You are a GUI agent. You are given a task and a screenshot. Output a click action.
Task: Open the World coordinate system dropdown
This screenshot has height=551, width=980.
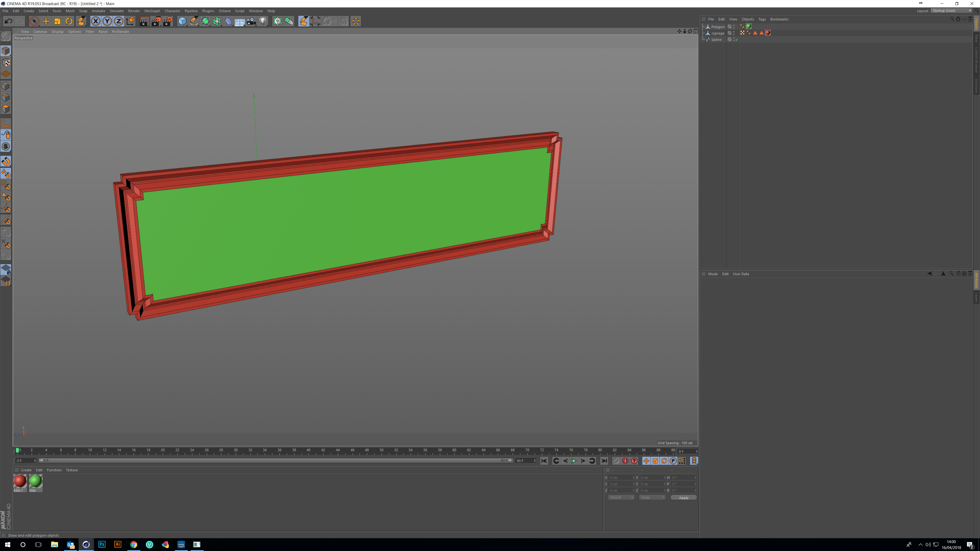[x=621, y=497]
